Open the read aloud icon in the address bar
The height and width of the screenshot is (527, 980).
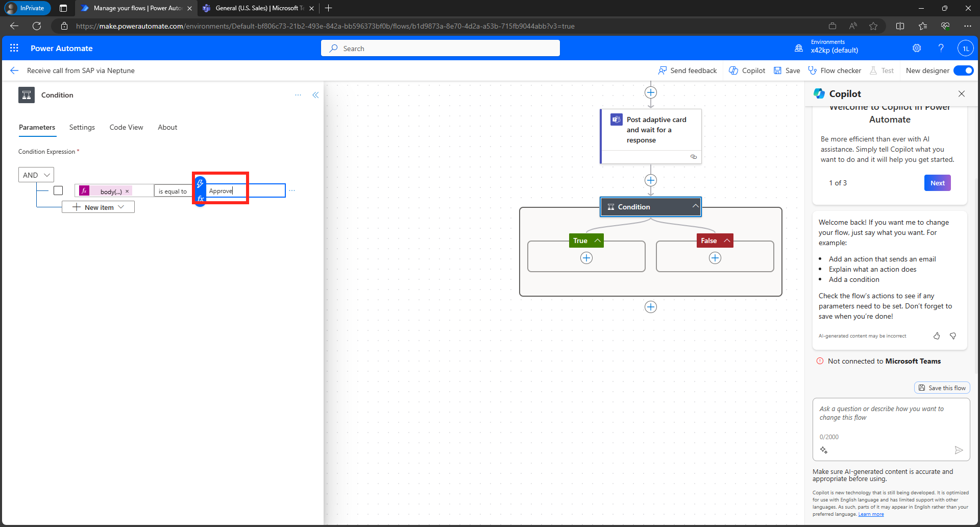pyautogui.click(x=853, y=26)
